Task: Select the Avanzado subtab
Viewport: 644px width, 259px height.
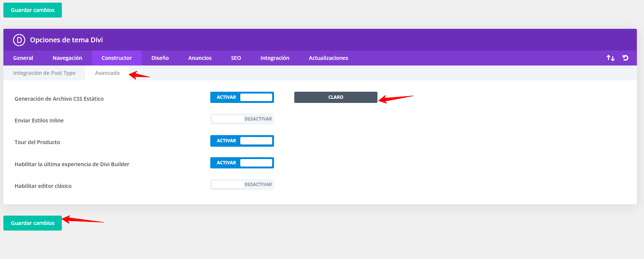Action: coord(107,73)
